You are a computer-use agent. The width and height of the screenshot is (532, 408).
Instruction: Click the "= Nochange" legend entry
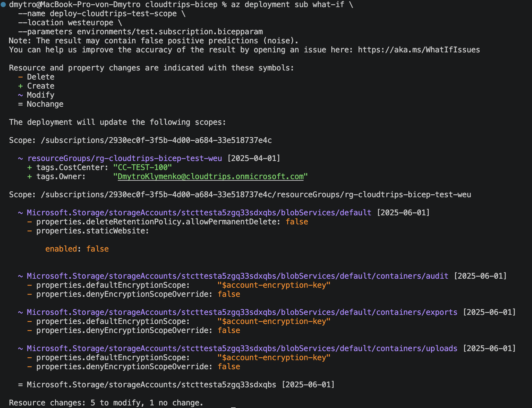[x=41, y=104]
